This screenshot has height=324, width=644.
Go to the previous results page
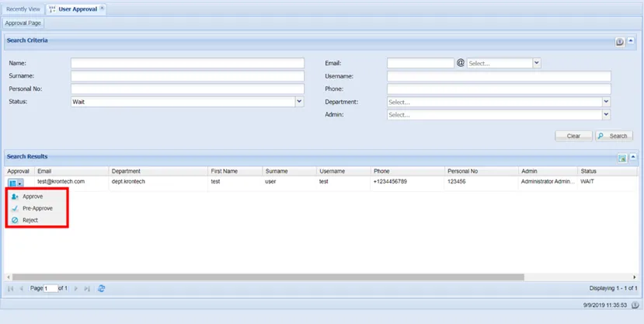pos(21,289)
